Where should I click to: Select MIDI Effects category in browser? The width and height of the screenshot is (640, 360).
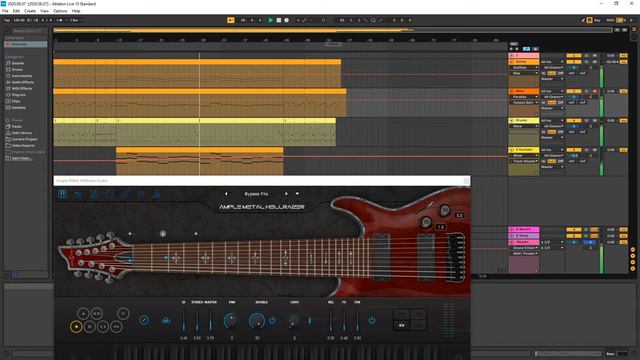click(x=22, y=88)
